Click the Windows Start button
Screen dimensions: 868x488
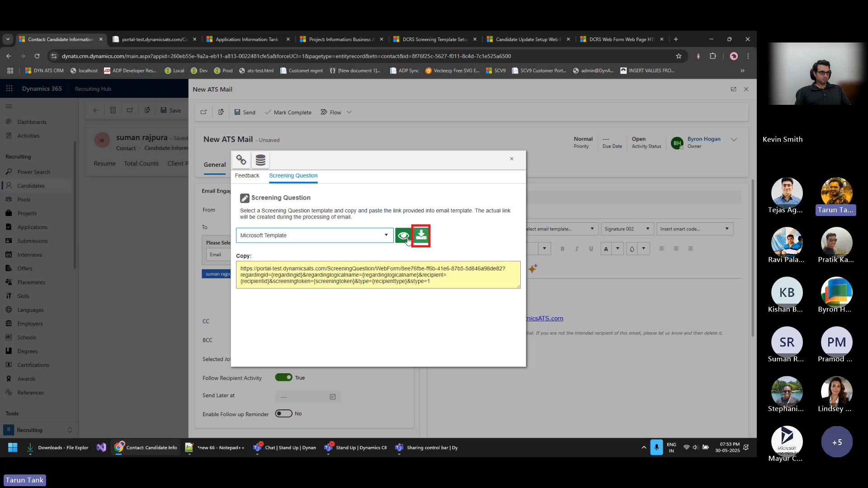point(13,448)
